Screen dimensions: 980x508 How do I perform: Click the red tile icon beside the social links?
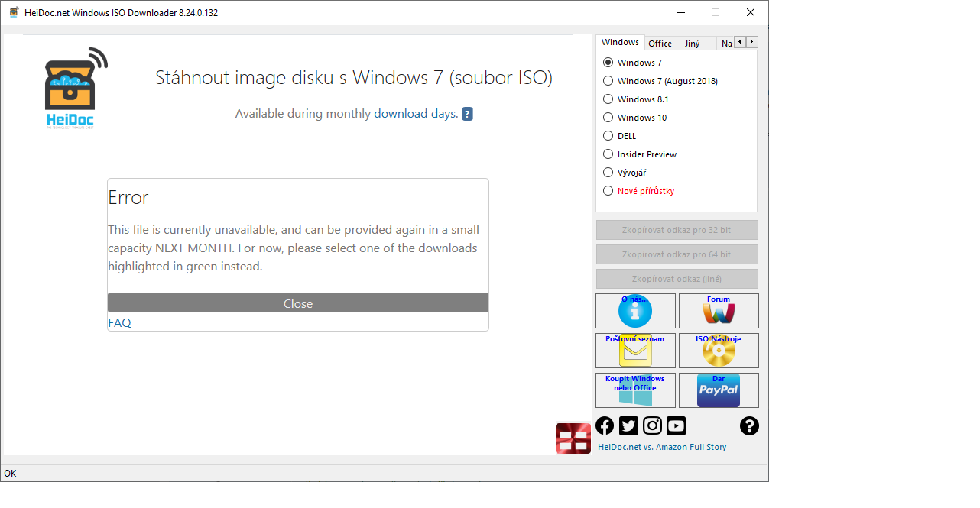(x=573, y=438)
